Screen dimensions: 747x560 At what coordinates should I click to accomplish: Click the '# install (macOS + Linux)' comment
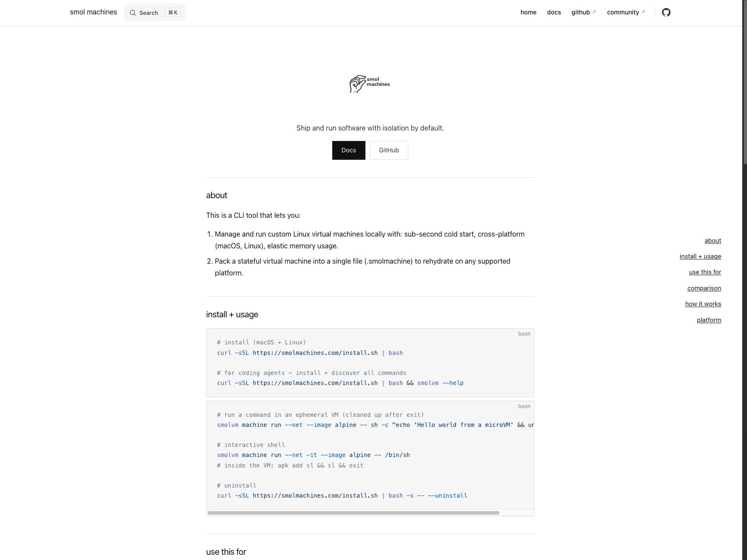261,342
